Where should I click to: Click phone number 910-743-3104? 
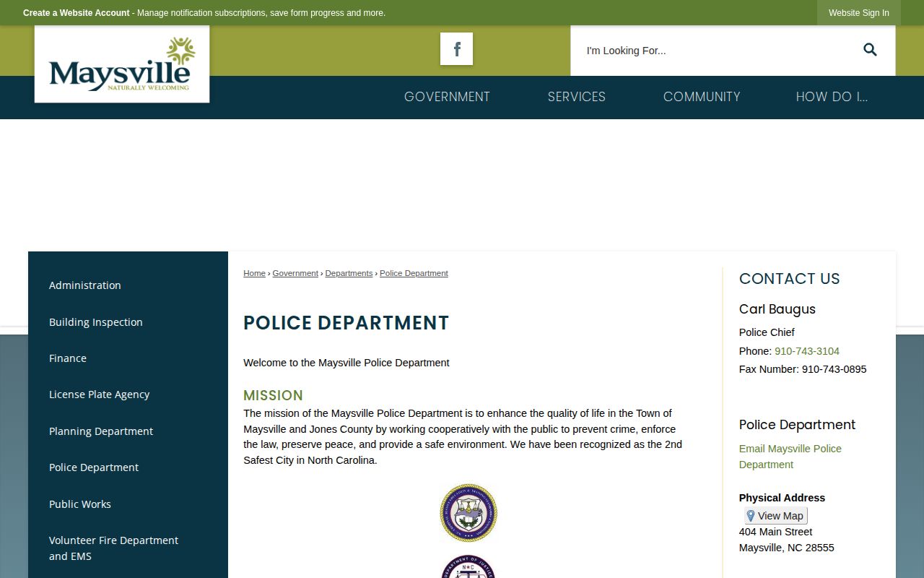pos(807,351)
